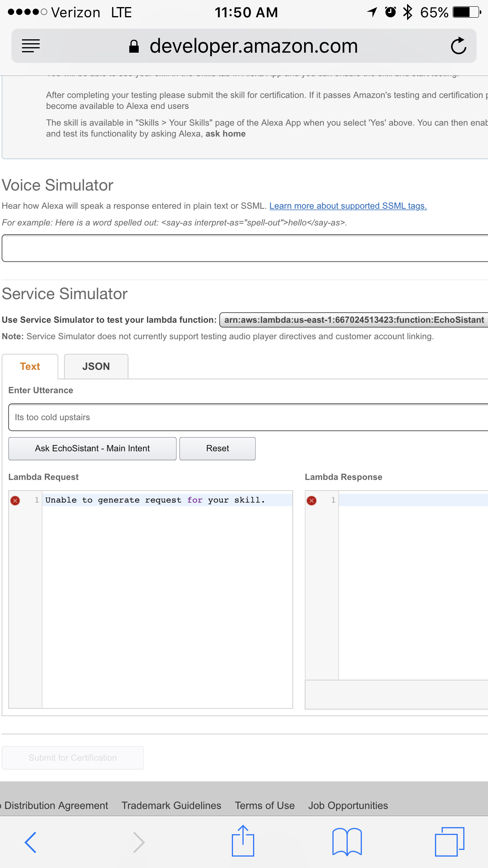This screenshot has width=488, height=868.
Task: Click the Reset button
Action: [x=218, y=449]
